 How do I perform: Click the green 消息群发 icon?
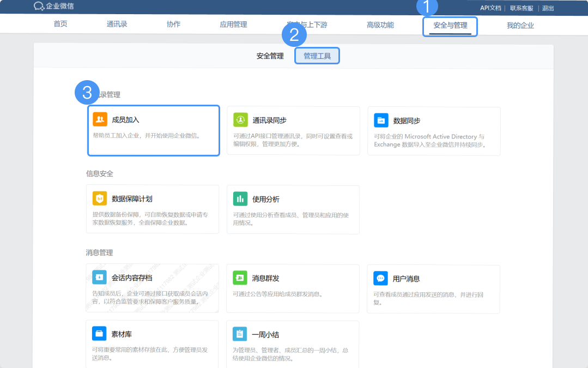pyautogui.click(x=240, y=277)
